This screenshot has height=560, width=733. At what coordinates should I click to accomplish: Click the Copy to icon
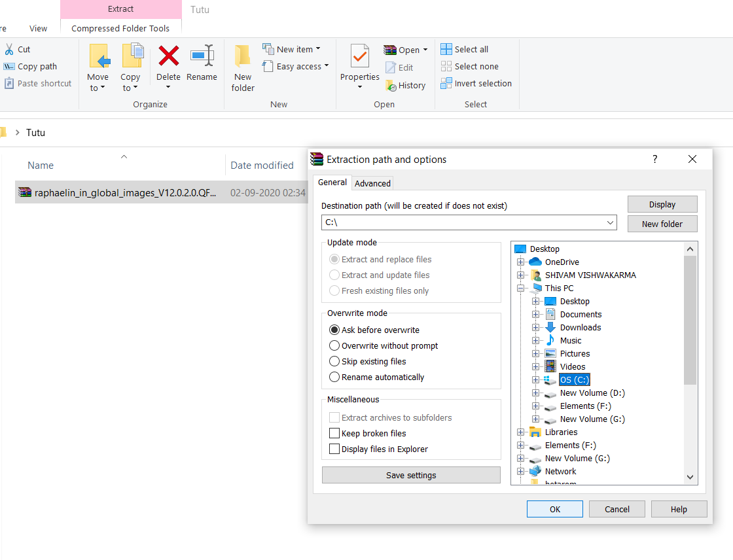point(132,56)
